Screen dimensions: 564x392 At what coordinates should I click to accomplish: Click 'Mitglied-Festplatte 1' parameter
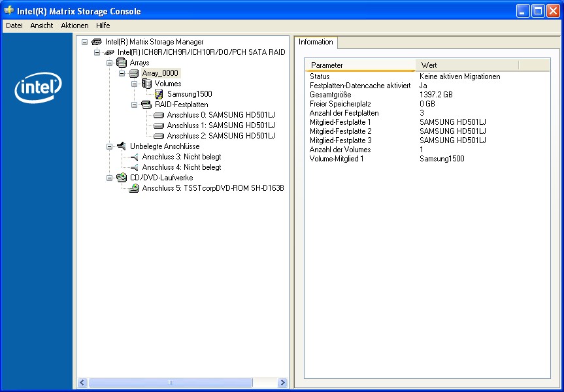[x=340, y=122]
